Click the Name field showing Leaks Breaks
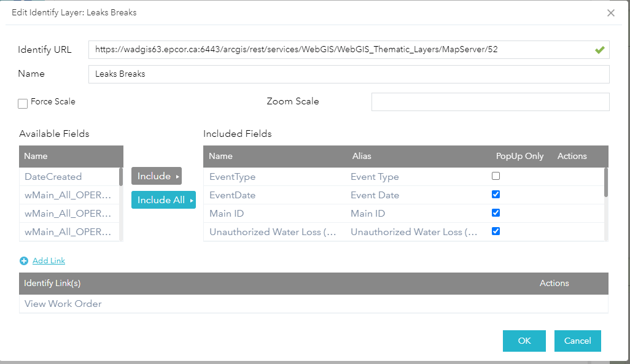 point(246,74)
